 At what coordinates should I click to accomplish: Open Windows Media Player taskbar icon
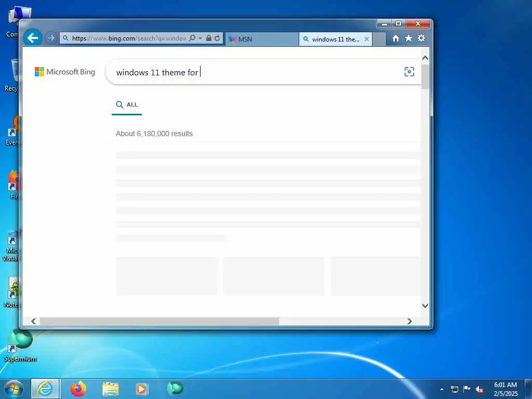(x=141, y=389)
